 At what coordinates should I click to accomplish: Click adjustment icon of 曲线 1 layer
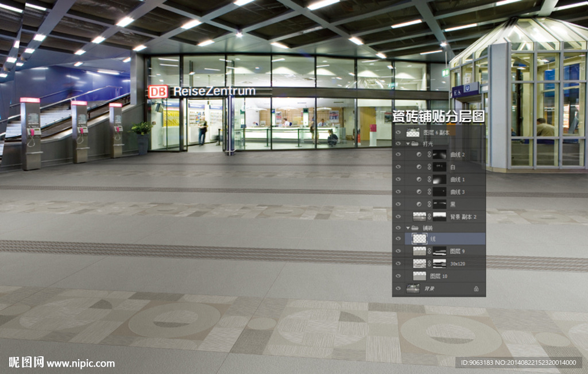[419, 179]
